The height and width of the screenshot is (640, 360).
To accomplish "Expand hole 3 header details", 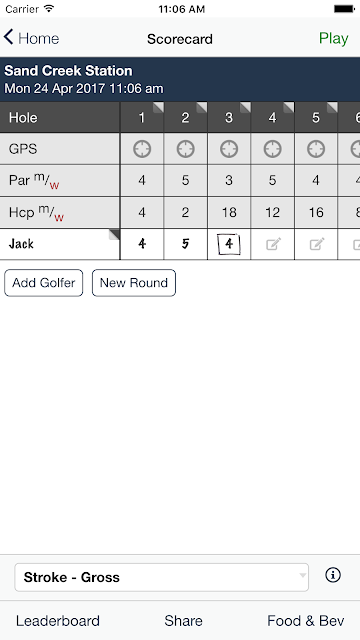I will click(x=245, y=107).
